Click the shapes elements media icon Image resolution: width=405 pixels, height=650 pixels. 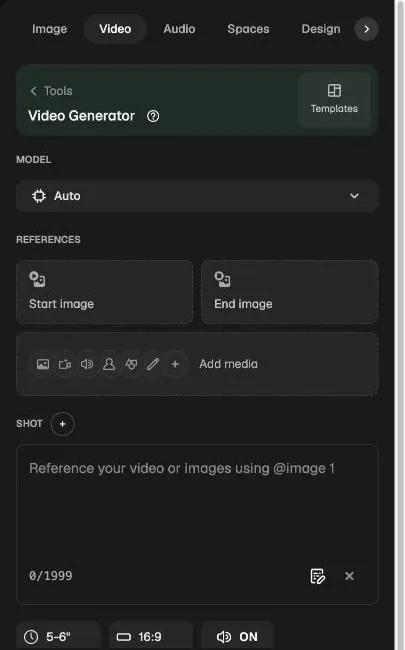click(131, 364)
